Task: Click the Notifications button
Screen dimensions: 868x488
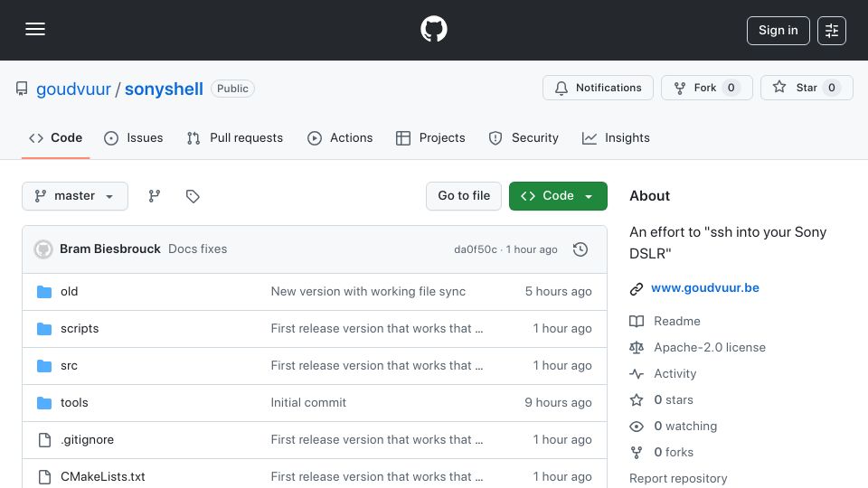Action: 598,88
